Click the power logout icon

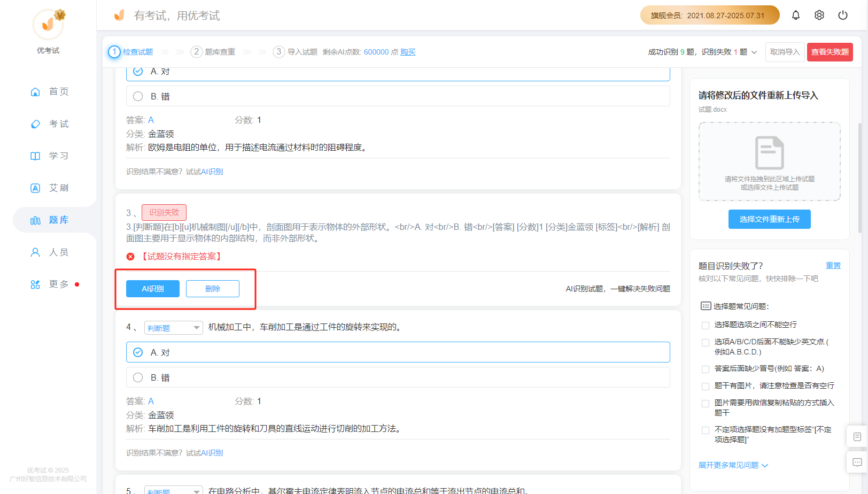(842, 15)
